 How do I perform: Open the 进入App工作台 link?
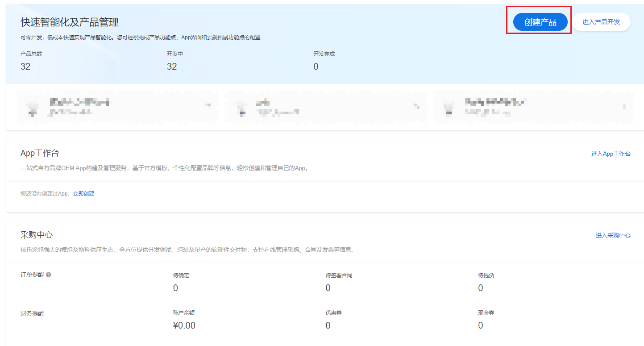click(x=611, y=154)
